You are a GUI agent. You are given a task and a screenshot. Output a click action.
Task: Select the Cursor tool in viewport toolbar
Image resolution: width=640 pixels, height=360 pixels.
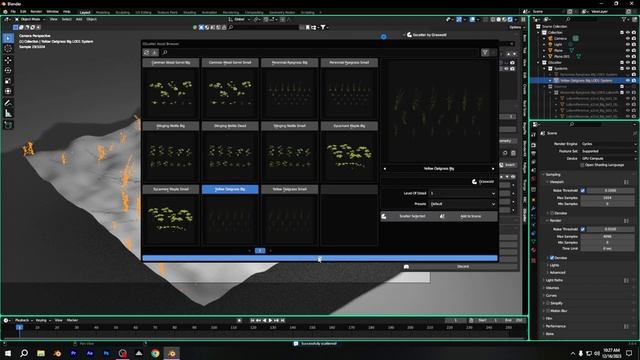coord(8,49)
